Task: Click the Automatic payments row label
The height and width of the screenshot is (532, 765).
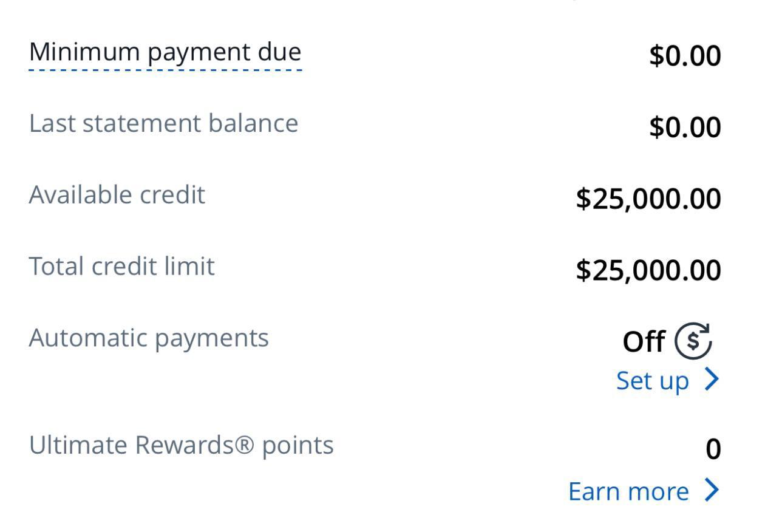Action: [149, 338]
